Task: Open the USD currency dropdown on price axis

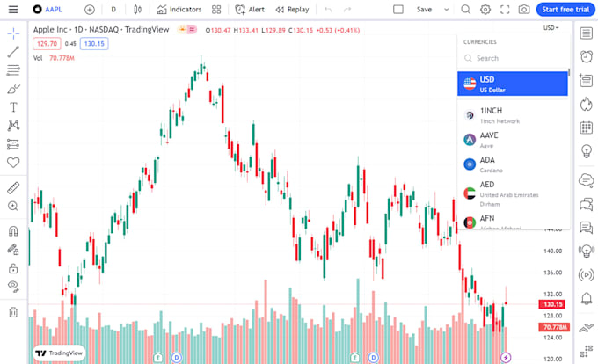Action: tap(551, 28)
